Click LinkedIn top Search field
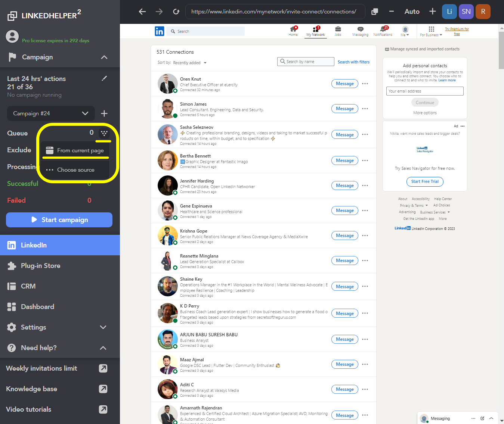 [x=206, y=31]
